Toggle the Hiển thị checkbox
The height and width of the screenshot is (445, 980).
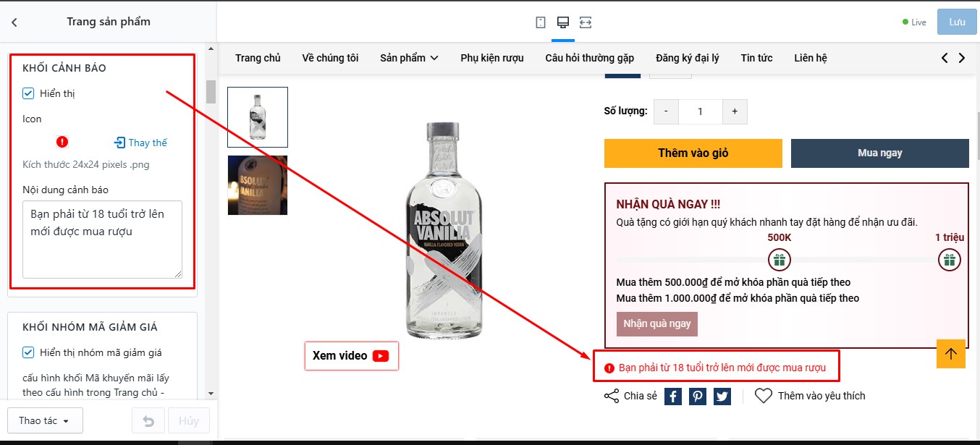click(28, 93)
